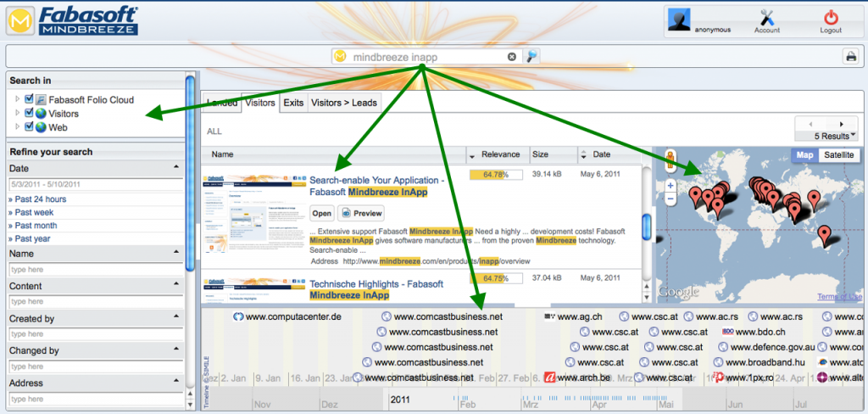Open the 5 Results dropdown
This screenshot has height=414, width=868.
(835, 136)
